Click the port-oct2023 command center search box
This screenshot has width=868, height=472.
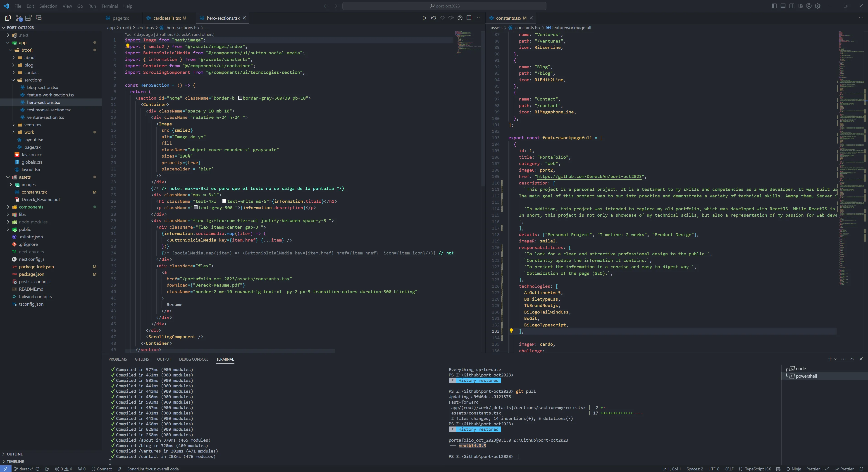[x=444, y=6]
